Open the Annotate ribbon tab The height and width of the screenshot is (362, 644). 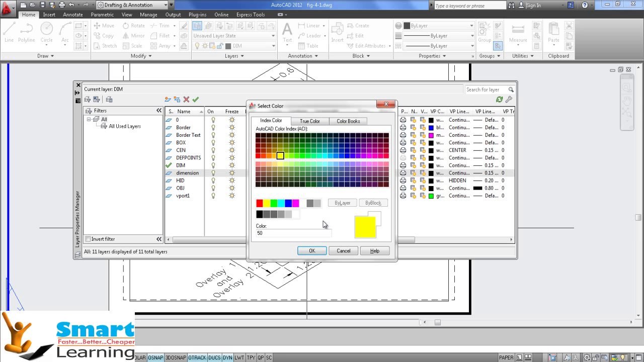click(73, 15)
